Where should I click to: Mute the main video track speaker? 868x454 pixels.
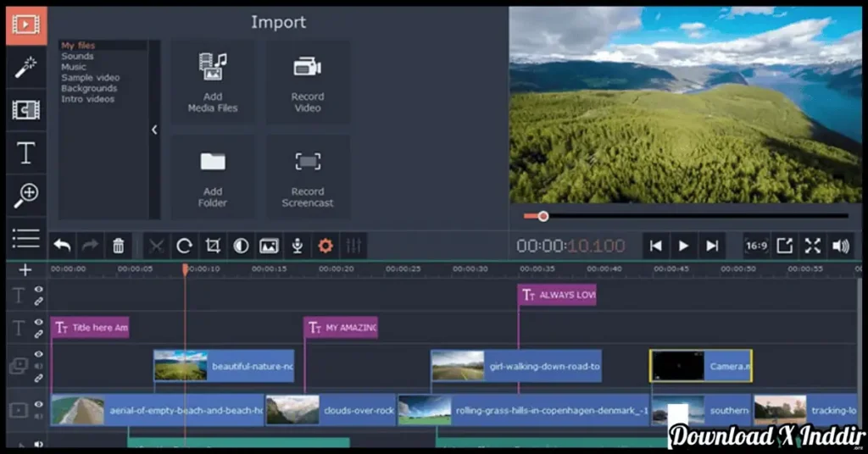(38, 417)
